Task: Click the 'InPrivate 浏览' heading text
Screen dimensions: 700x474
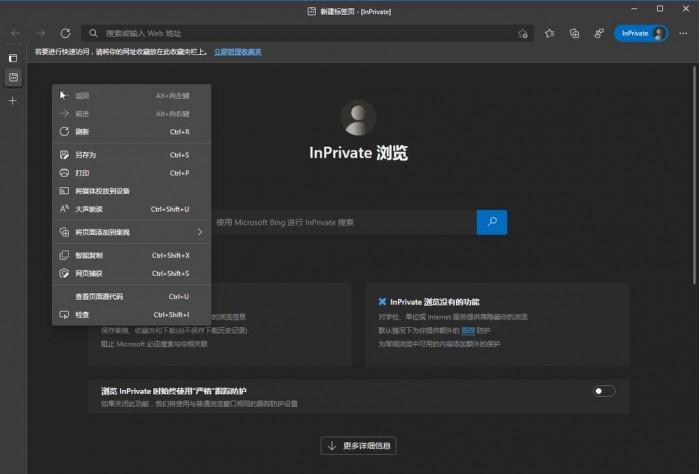Action: [358, 153]
